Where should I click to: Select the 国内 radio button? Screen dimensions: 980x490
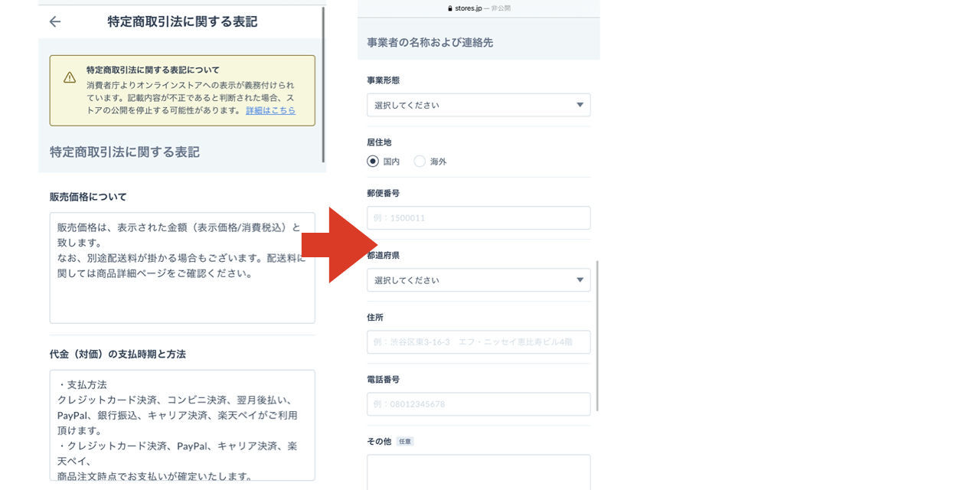373,162
